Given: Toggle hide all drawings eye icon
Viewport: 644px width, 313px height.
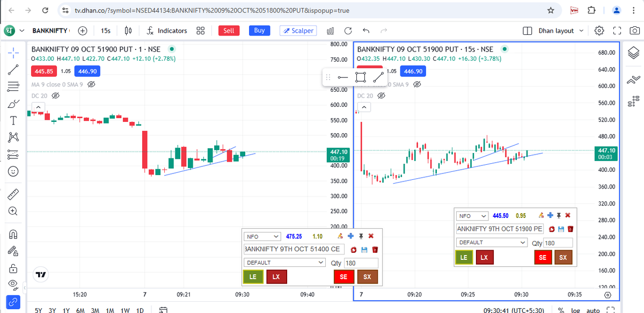Looking at the screenshot, I should coord(13,285).
